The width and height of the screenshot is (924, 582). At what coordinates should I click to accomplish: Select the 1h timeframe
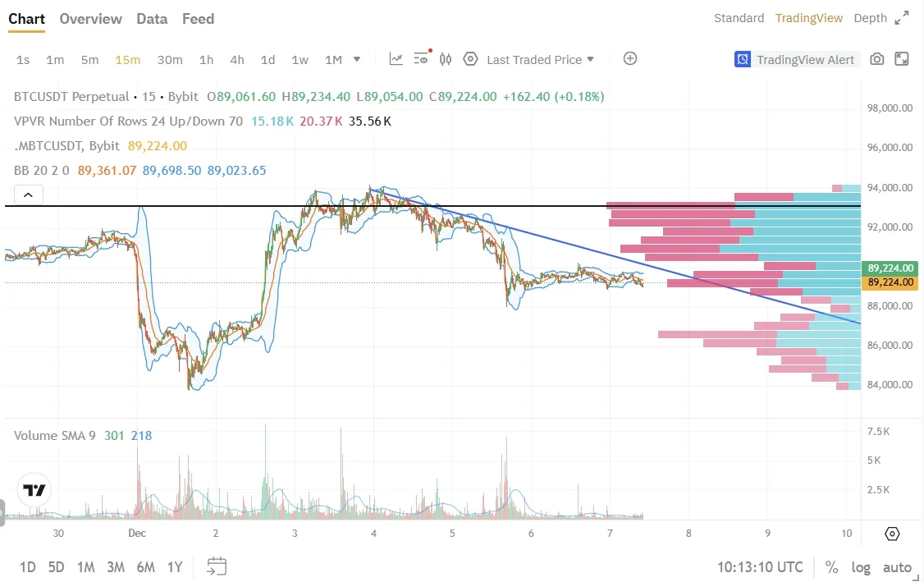coord(206,60)
